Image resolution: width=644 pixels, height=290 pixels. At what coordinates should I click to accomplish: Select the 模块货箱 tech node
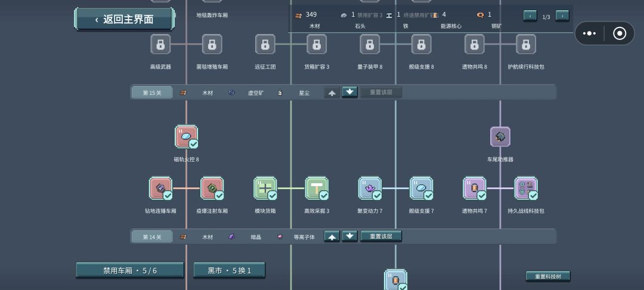tap(265, 189)
